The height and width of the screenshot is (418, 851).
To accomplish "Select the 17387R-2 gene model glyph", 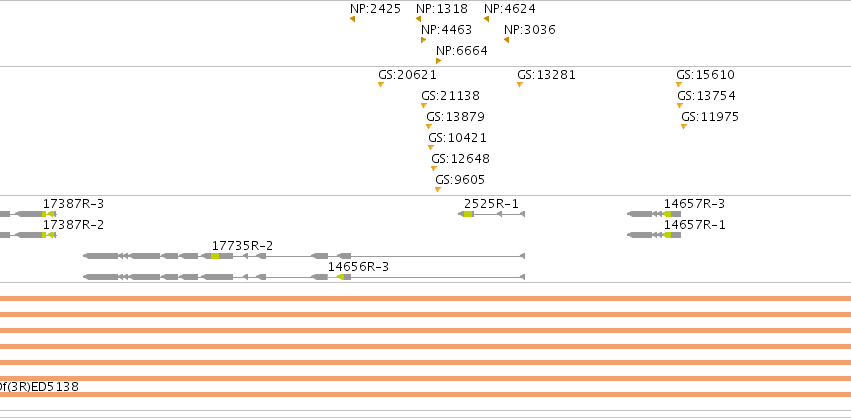I will tap(27, 235).
